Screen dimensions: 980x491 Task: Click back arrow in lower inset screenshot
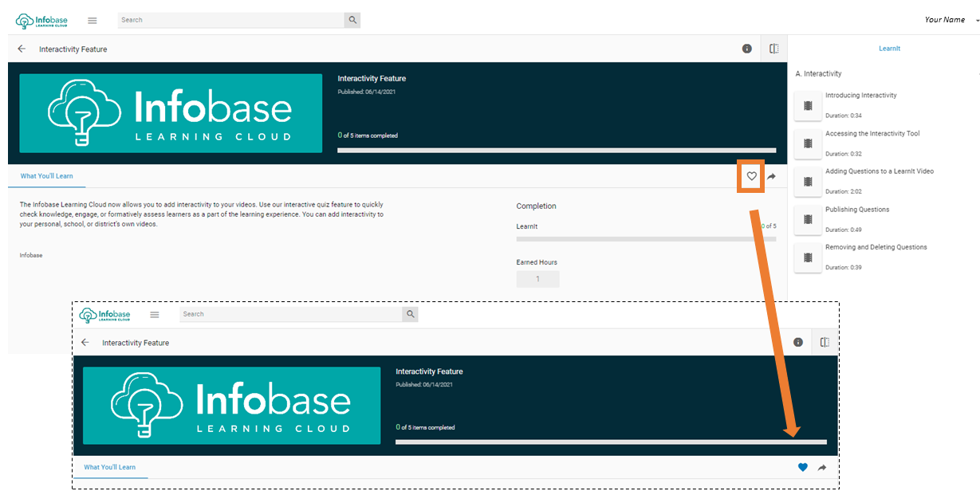pos(85,342)
